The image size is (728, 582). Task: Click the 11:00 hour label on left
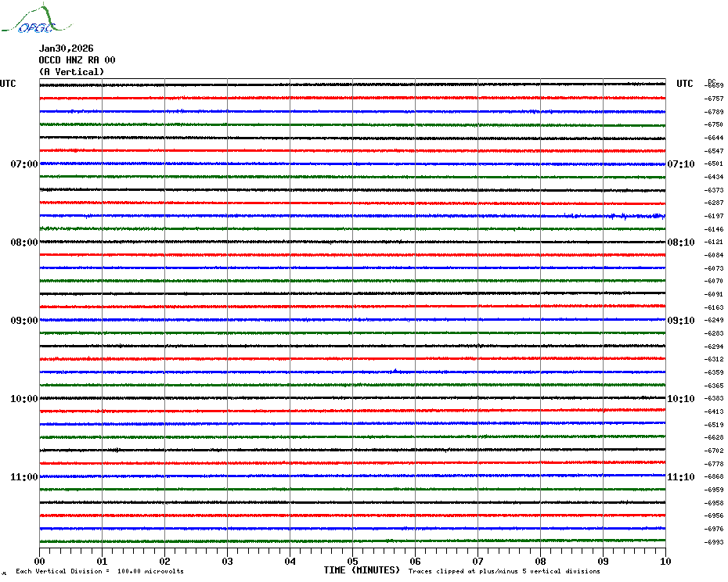point(23,477)
